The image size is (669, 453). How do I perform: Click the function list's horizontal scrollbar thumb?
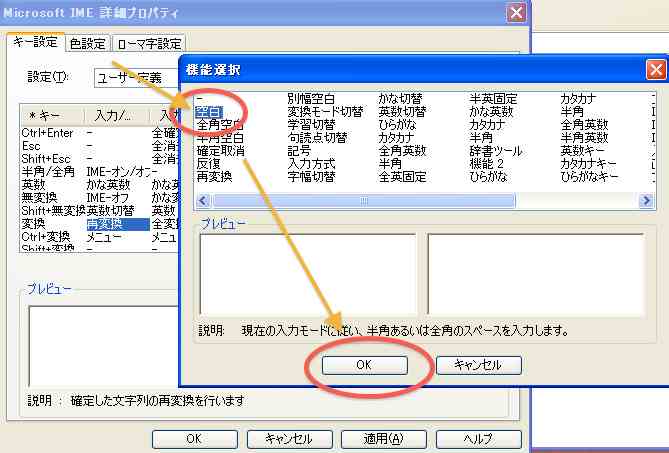364,200
